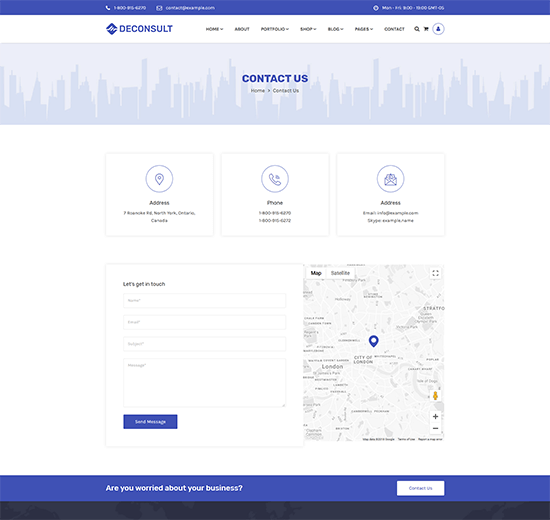This screenshot has height=520, width=550.
Task: Expand the Portfolio menu dropdown
Action: 275,29
